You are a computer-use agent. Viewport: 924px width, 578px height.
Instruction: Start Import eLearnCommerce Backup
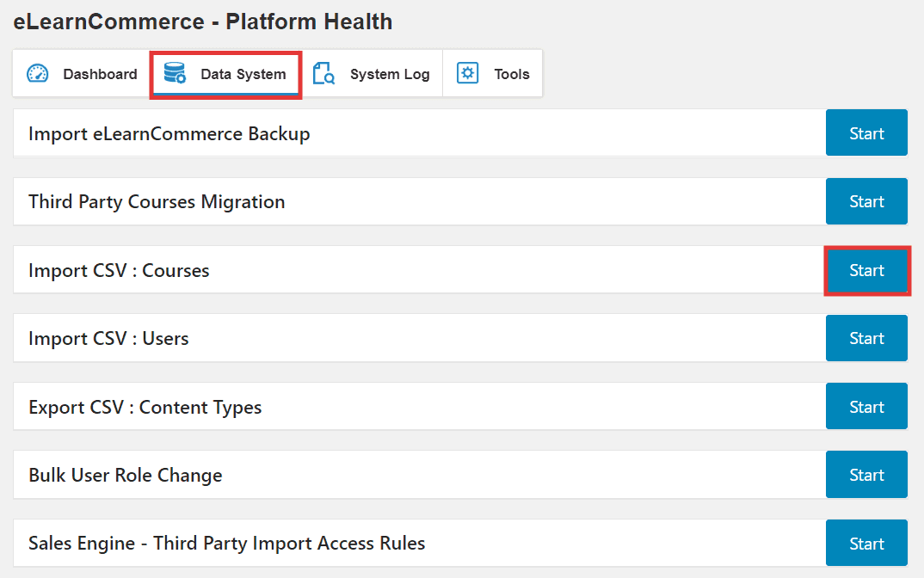(866, 132)
